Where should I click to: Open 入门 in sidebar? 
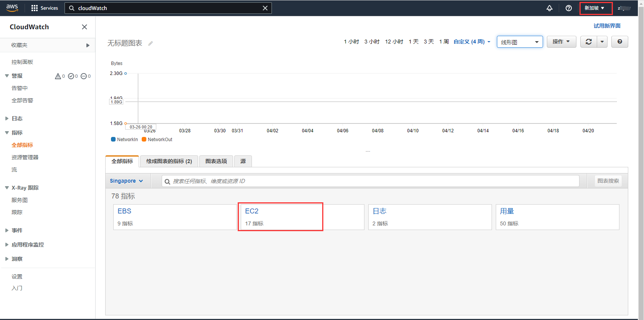(x=17, y=288)
